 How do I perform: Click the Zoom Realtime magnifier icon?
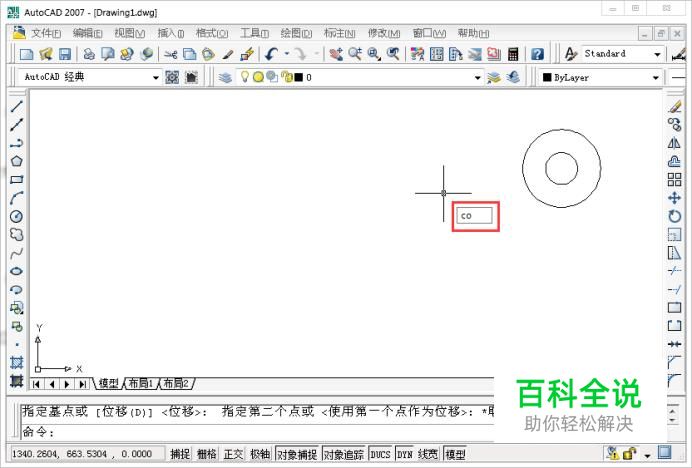355,54
